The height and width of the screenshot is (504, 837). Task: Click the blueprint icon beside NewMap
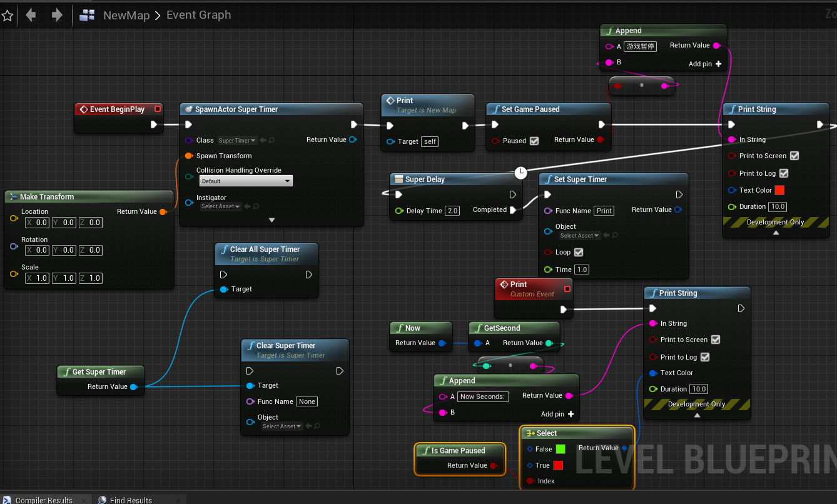[88, 15]
